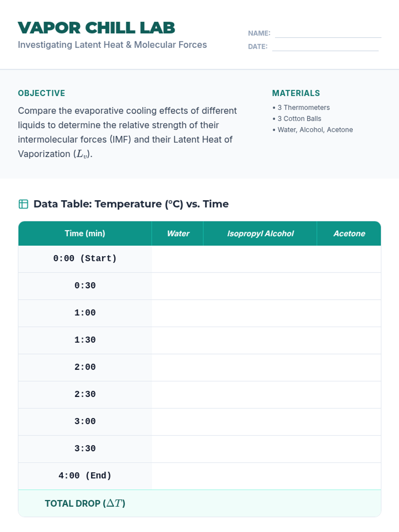Select the Isopropyl Alcohol column header
The width and height of the screenshot is (399, 532).
(x=260, y=233)
